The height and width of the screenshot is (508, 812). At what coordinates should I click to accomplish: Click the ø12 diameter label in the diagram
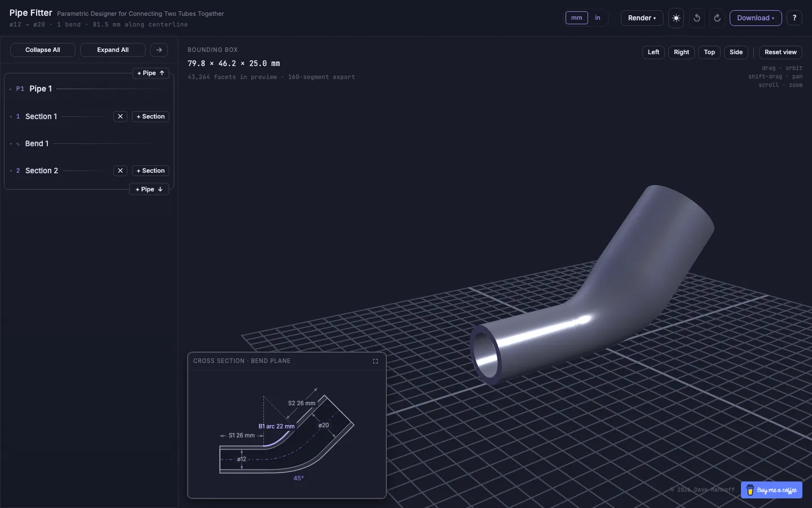[x=241, y=459]
